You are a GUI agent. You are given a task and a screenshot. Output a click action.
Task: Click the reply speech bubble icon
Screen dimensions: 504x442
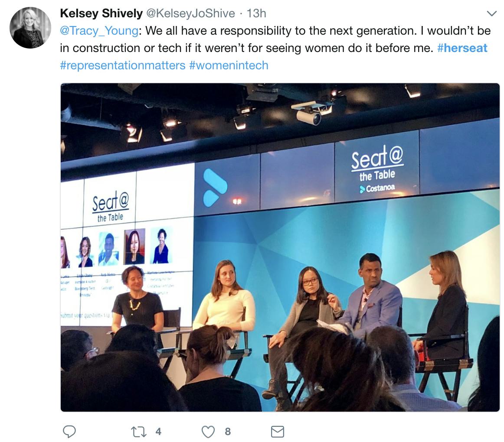[x=69, y=431]
